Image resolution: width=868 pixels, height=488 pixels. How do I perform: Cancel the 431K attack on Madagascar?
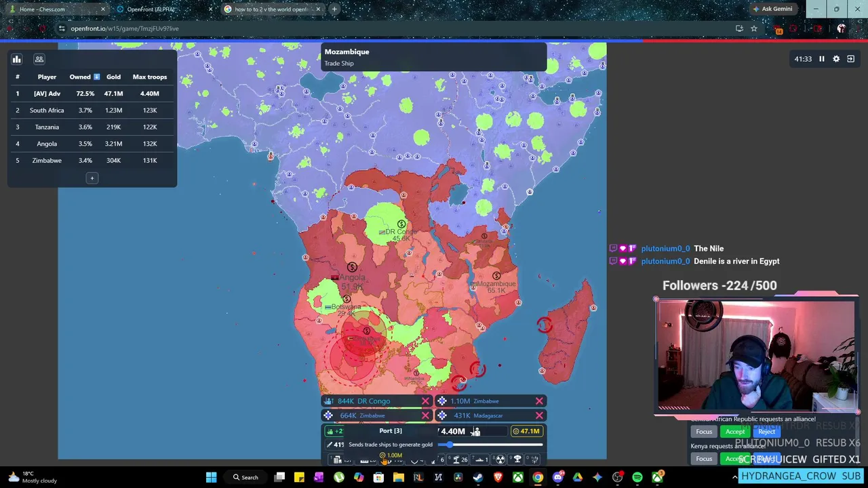click(539, 415)
